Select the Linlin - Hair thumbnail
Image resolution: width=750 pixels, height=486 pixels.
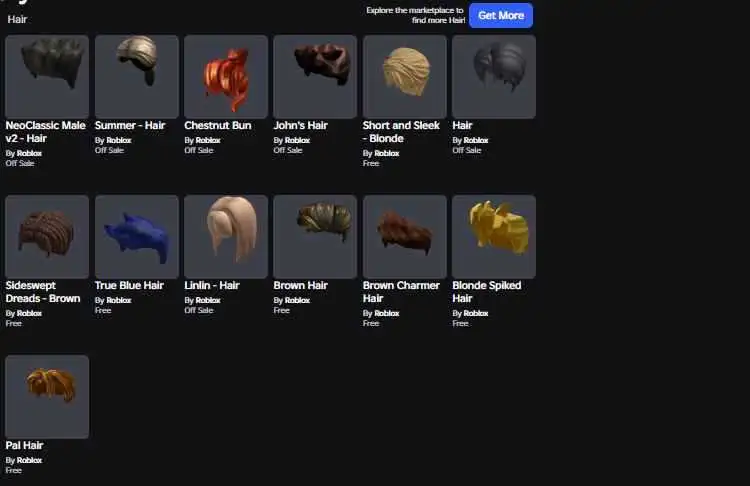(x=226, y=236)
